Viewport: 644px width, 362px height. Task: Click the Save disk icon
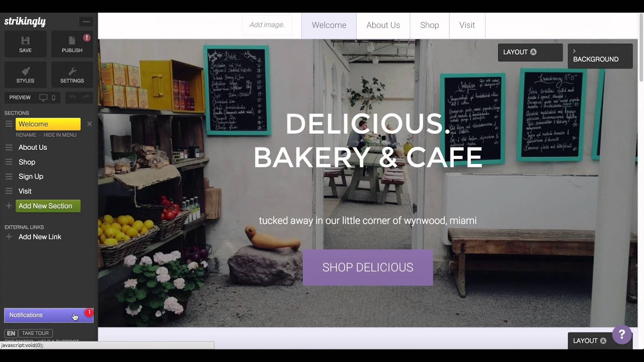[x=25, y=41]
